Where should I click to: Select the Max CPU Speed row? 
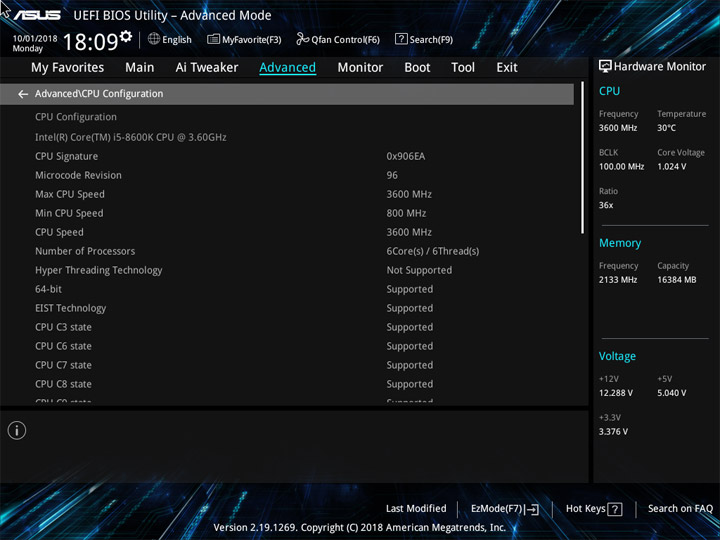287,194
